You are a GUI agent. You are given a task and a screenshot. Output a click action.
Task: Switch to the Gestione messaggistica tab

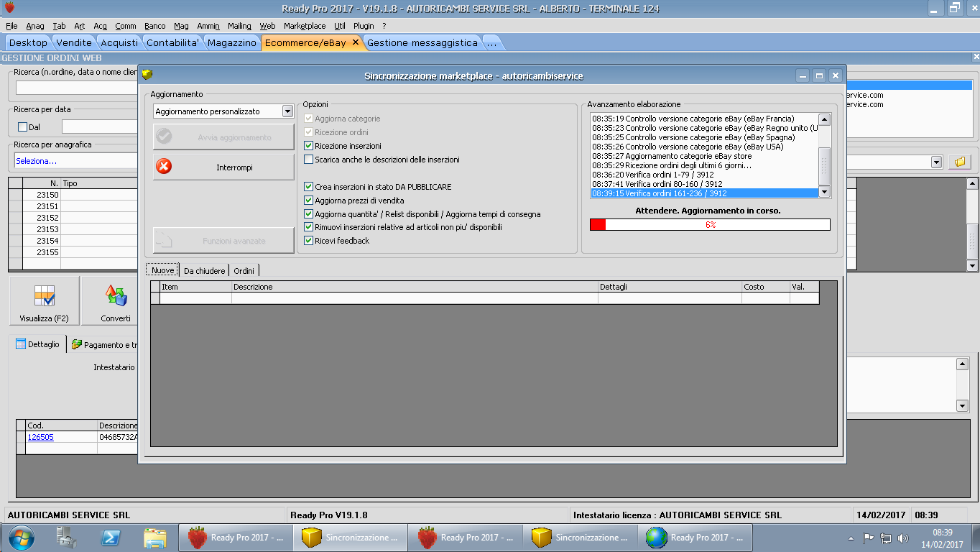pyautogui.click(x=422, y=42)
